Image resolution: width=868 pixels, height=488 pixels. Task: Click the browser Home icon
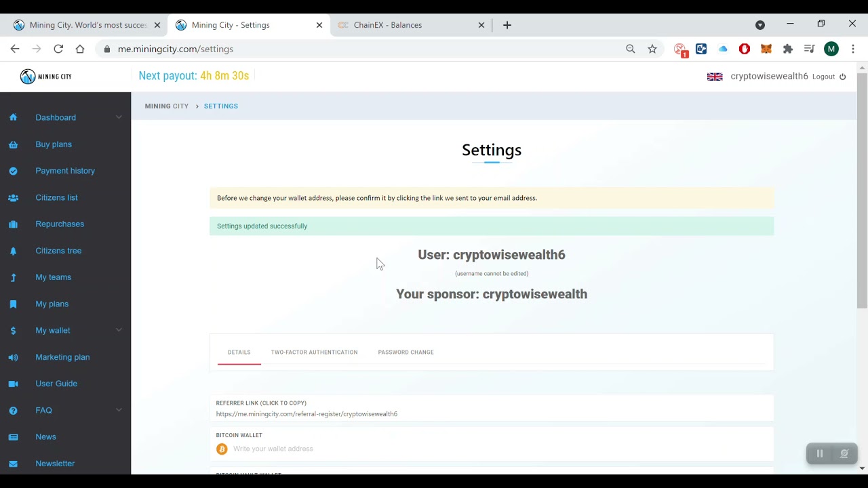[80, 49]
